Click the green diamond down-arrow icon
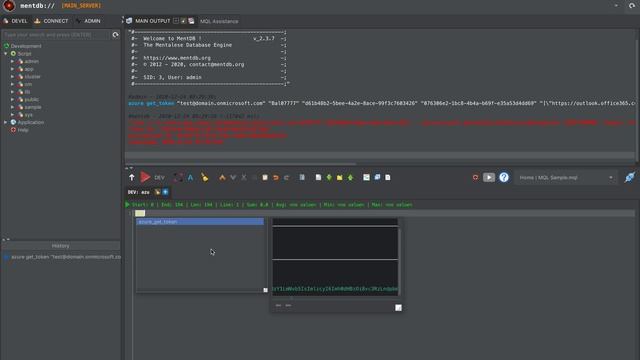Image resolution: width=640 pixels, height=360 pixels. [329, 178]
